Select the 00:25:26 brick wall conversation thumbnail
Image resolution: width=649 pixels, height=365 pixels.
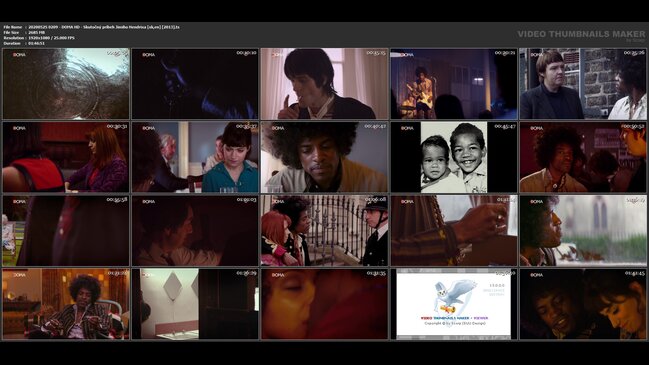pyautogui.click(x=583, y=84)
